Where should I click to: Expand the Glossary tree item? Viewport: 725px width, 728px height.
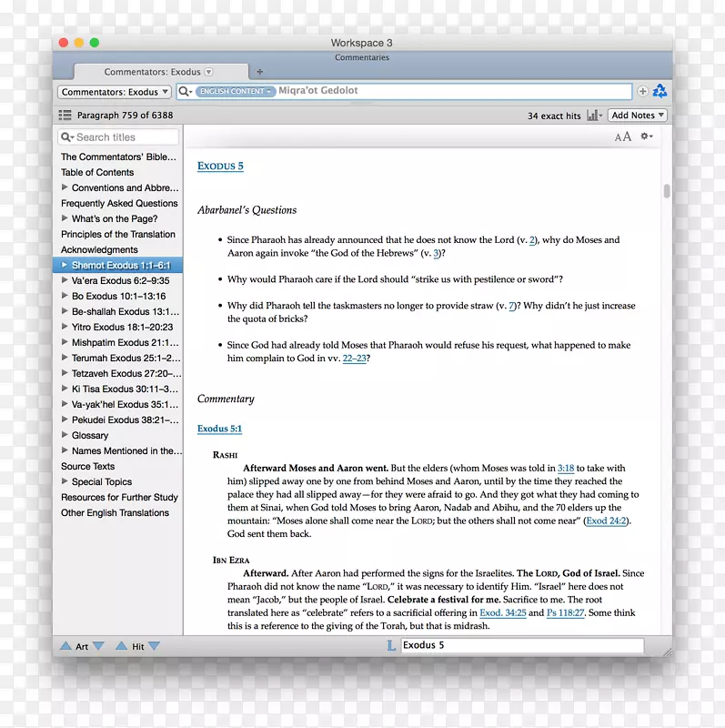[65, 436]
